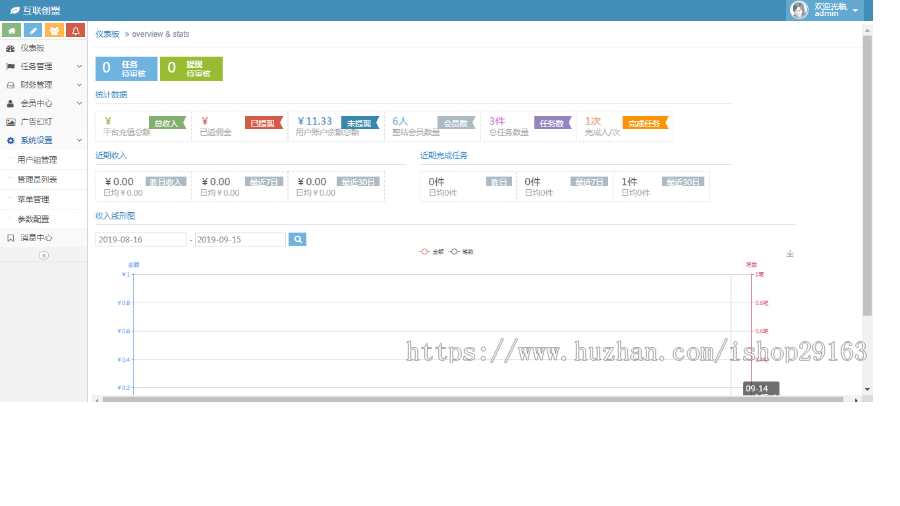Click the 系统设置 gear icon

pyautogui.click(x=10, y=140)
